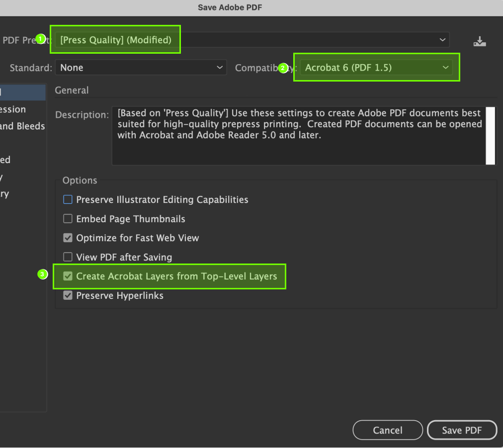The image size is (503, 448).
Task: Enable Preserve Illustrator Editing Capabilities checkbox
Action: pyautogui.click(x=68, y=199)
